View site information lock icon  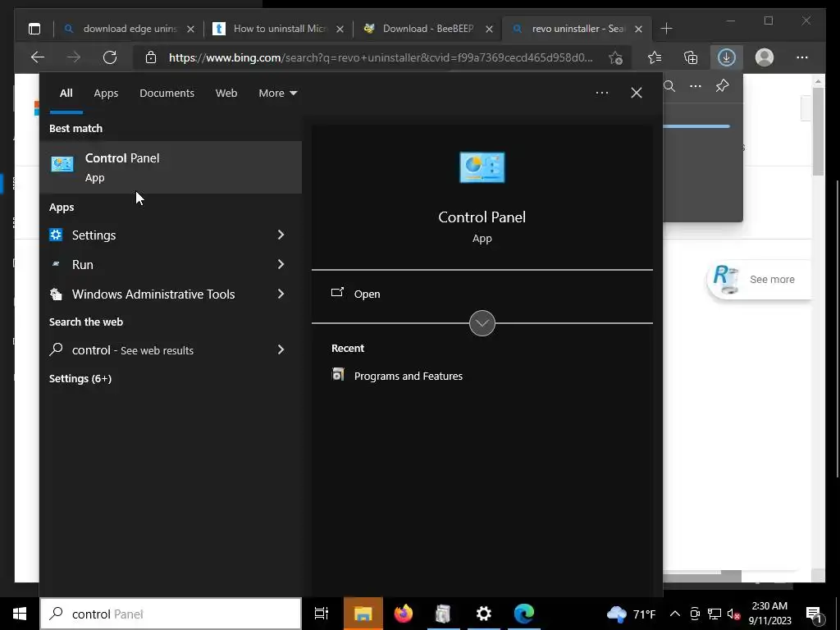pos(151,57)
